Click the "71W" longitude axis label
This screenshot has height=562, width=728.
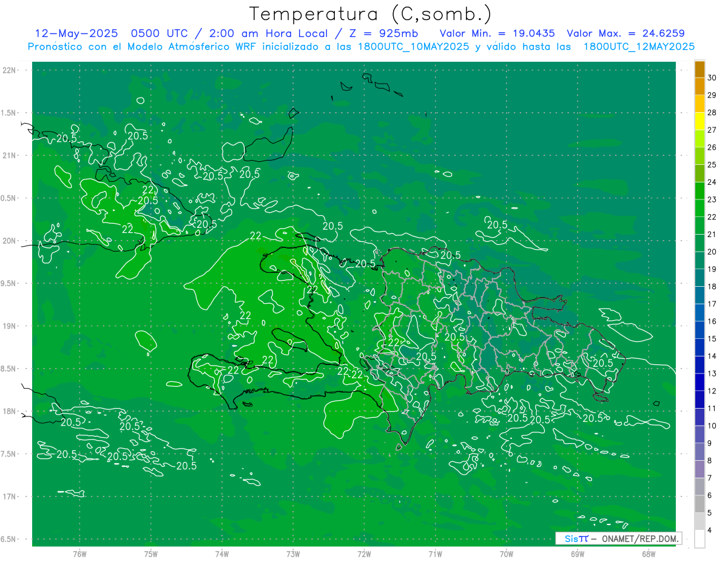click(435, 554)
